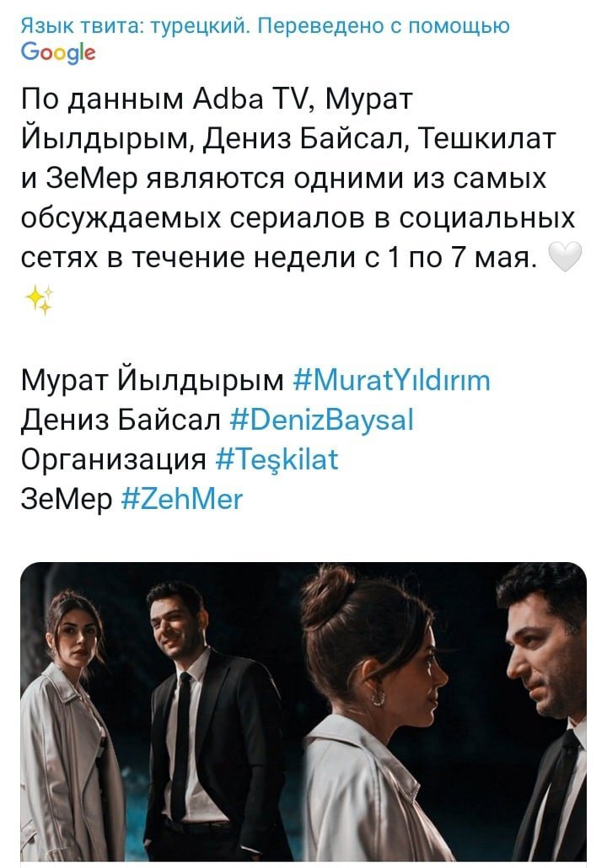
Task: Click 'Дениз Байсал' text beside #DenizBaysal
Action: [121, 421]
